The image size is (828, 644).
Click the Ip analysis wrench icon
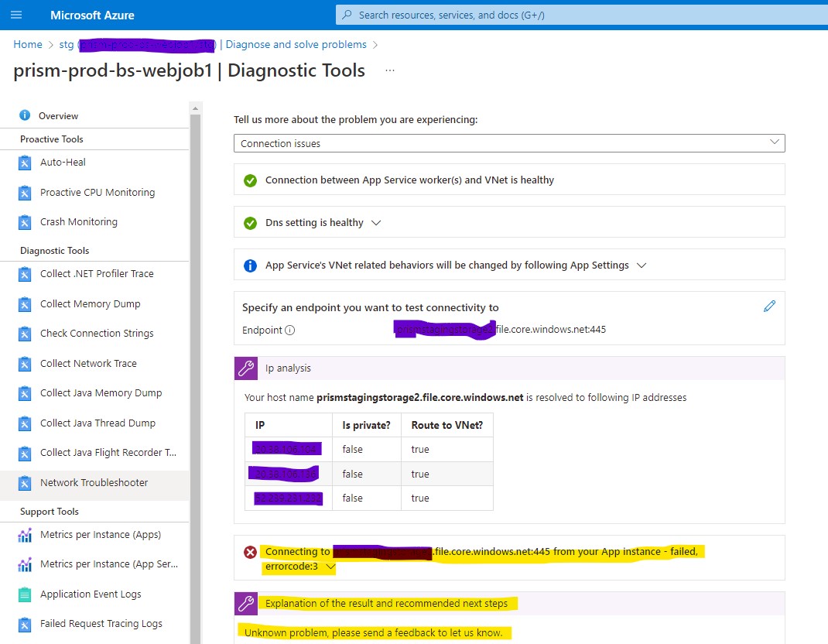coord(246,368)
